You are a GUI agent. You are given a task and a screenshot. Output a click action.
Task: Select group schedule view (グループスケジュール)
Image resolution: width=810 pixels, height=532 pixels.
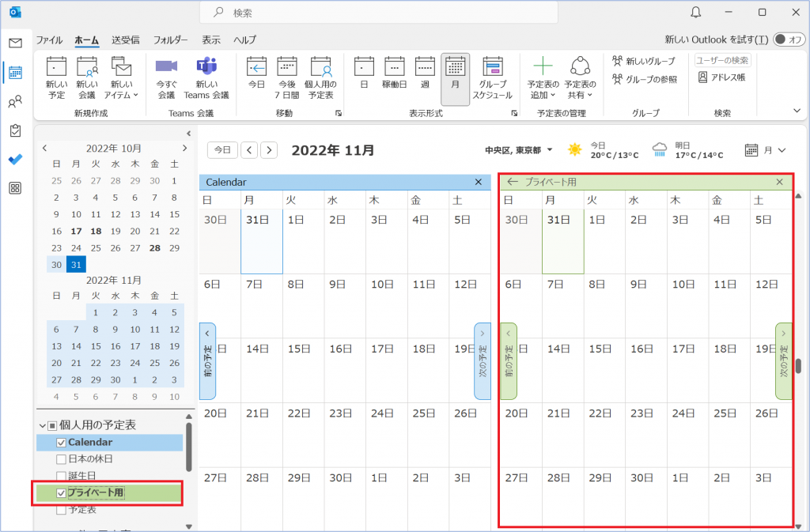[x=493, y=77]
